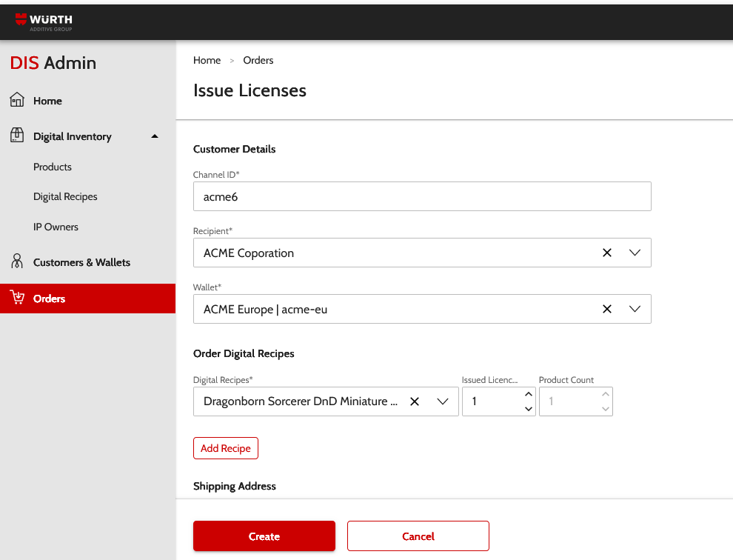Click the Würth logo in header
This screenshot has height=560, width=733.
(44, 22)
